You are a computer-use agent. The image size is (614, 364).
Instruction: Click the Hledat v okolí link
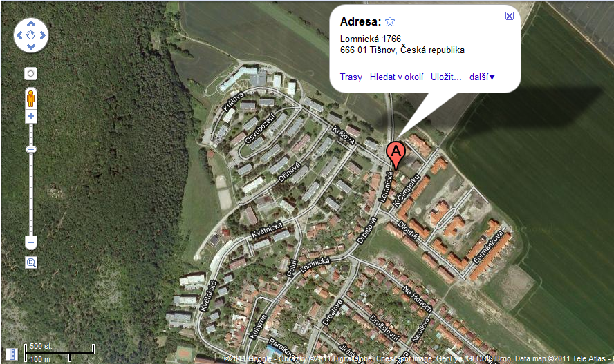[x=396, y=77]
